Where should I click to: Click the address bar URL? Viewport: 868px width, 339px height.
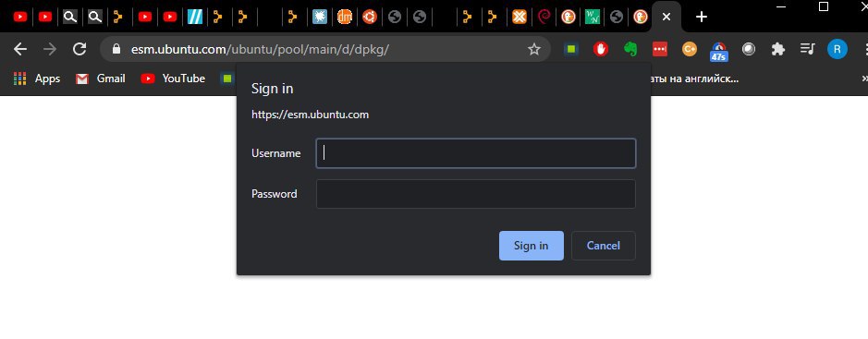260,49
